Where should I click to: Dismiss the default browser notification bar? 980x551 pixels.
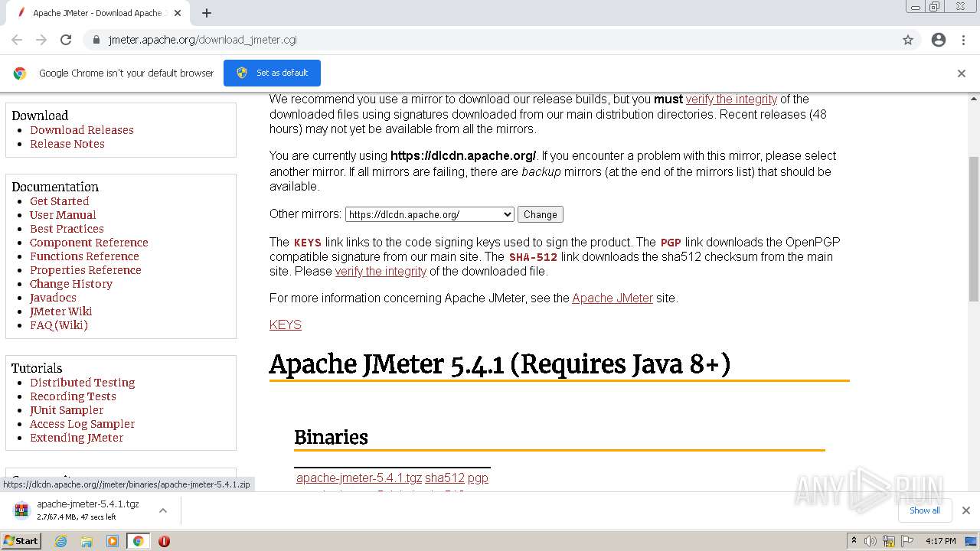coord(962,73)
